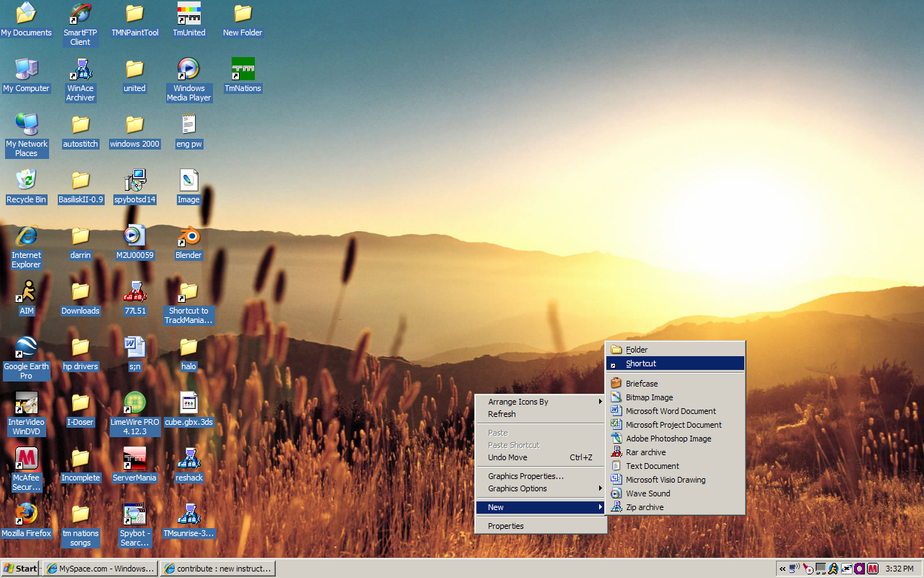Select the eng pw text file
Viewport: 924px width, 578px height.
pyautogui.click(x=189, y=131)
